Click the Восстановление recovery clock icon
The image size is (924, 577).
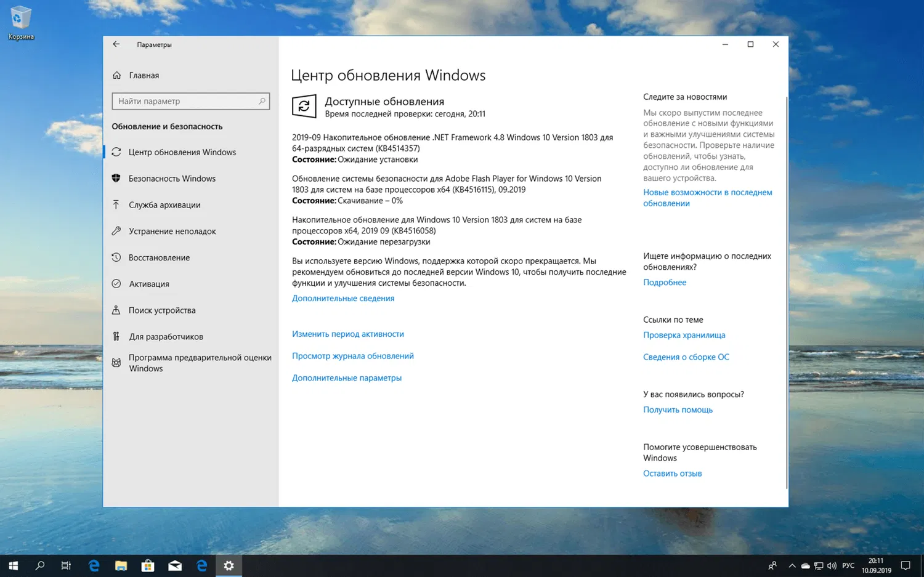click(116, 257)
